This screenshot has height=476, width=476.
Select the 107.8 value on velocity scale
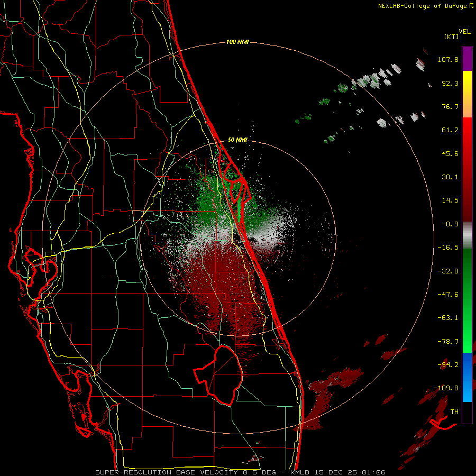[448, 59]
